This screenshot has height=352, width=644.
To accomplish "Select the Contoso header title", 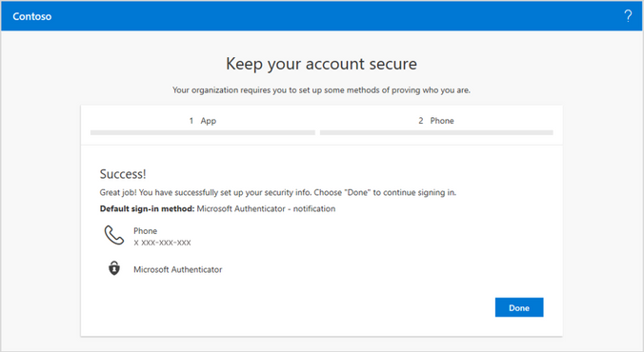I will pyautogui.click(x=32, y=16).
